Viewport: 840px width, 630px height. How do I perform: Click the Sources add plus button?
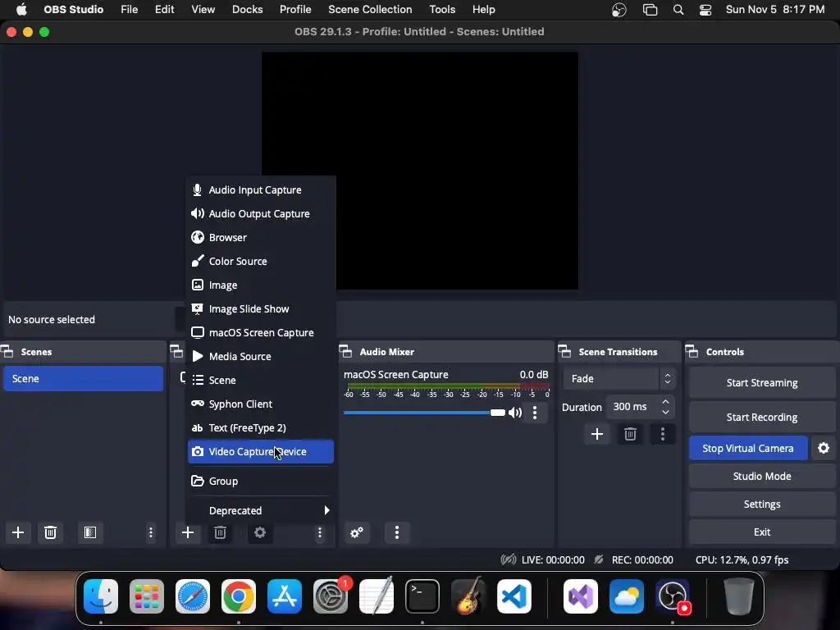point(188,532)
